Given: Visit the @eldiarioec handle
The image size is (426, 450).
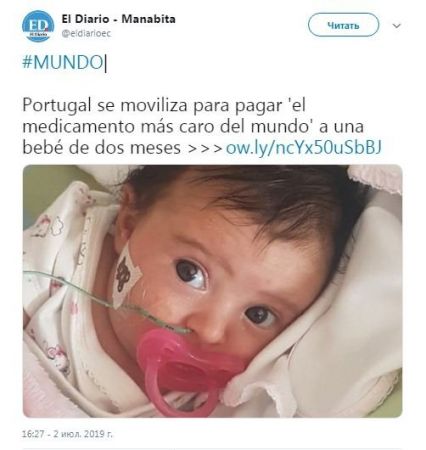Looking at the screenshot, I should [86, 34].
